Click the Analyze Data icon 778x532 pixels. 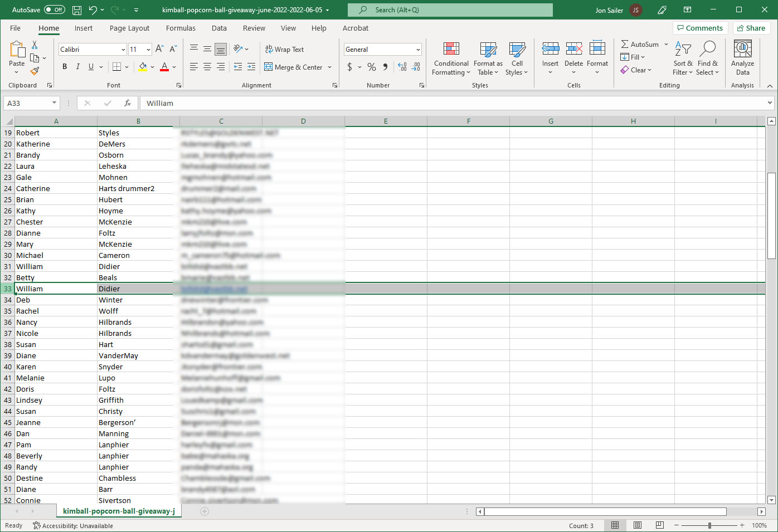742,58
